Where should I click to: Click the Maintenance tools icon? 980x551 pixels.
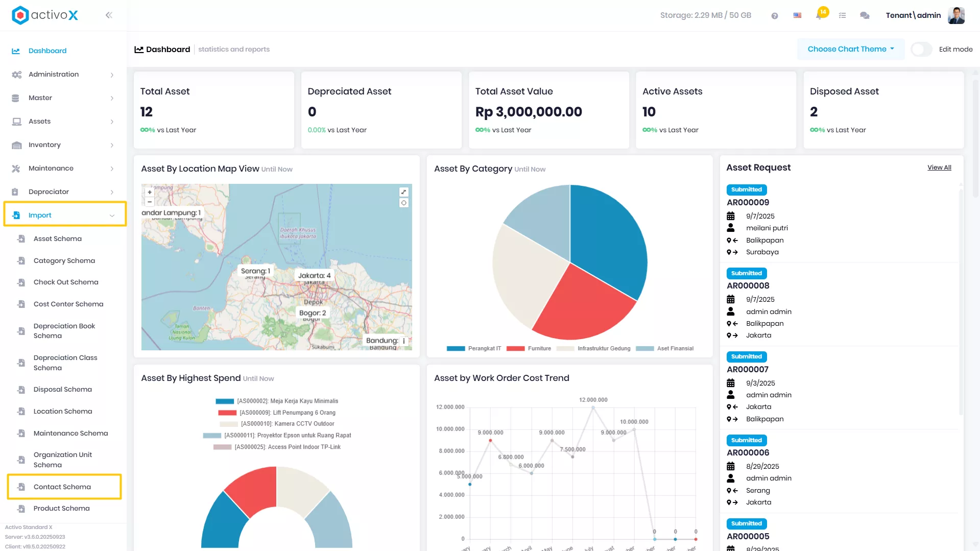click(16, 169)
